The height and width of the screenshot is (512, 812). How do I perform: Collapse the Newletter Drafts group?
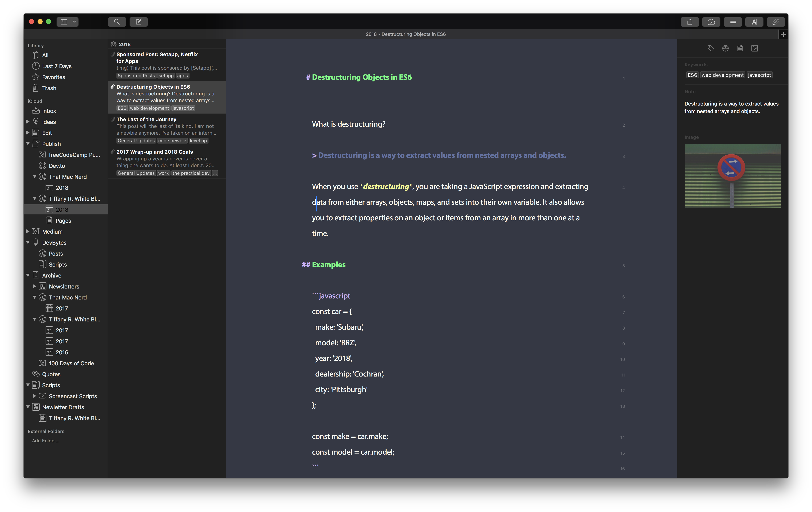[28, 407]
